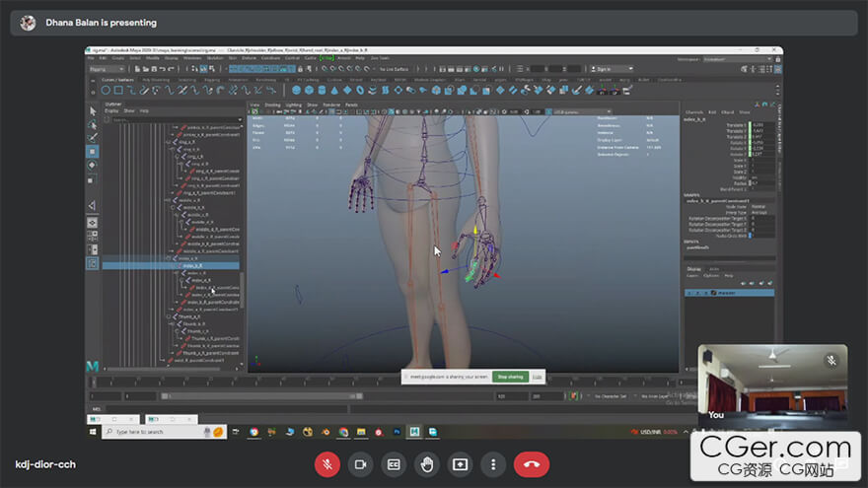This screenshot has height=488, width=868.
Task: Collapse the middle_a_R node in Outliner
Action: click(169, 200)
